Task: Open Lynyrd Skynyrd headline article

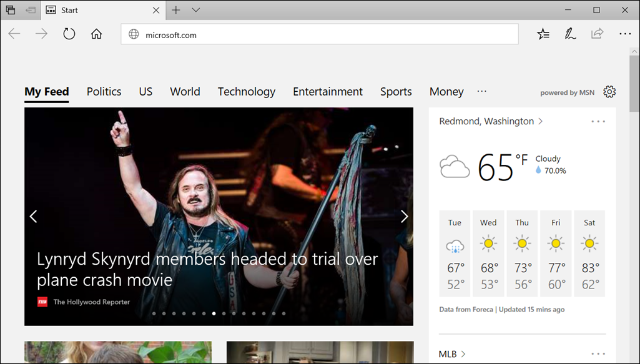Action: point(207,268)
